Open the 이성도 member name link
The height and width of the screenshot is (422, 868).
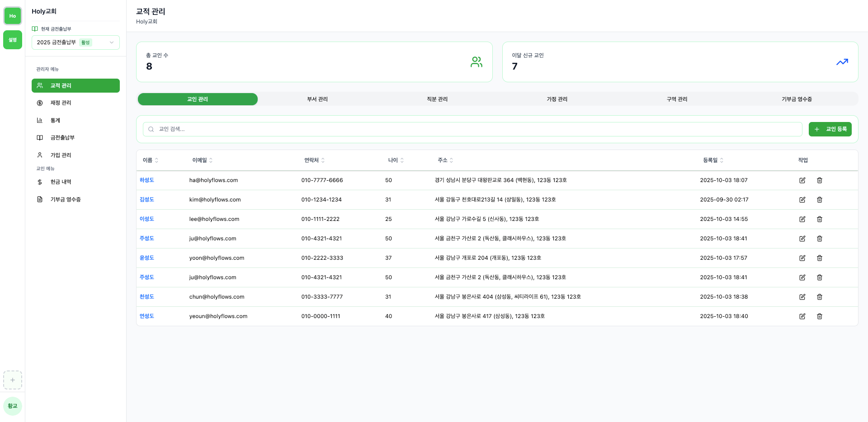[x=147, y=219]
